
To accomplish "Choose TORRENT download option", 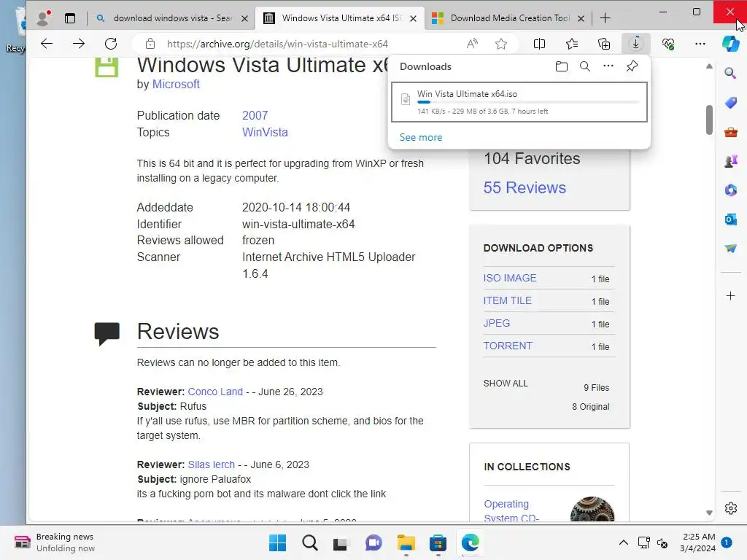I will click(508, 346).
